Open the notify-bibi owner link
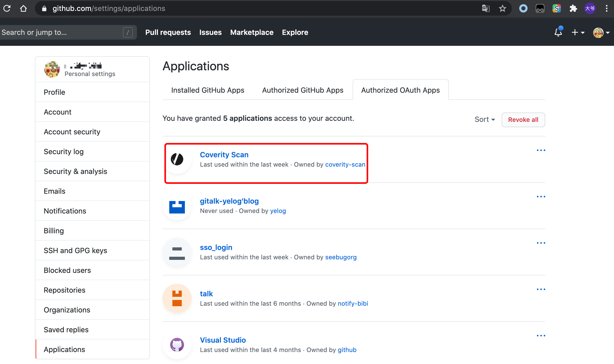Image resolution: width=614 pixels, height=364 pixels. click(353, 304)
